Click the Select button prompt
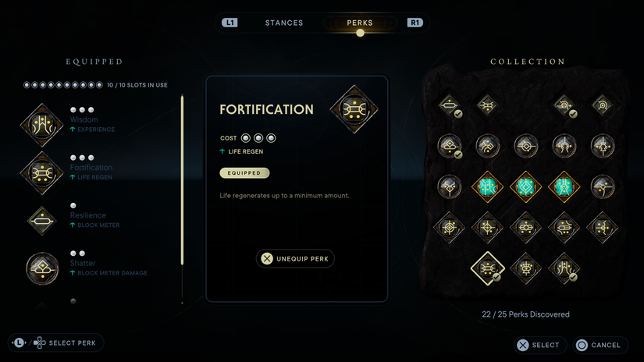The height and width of the screenshot is (362, 644). (x=538, y=345)
